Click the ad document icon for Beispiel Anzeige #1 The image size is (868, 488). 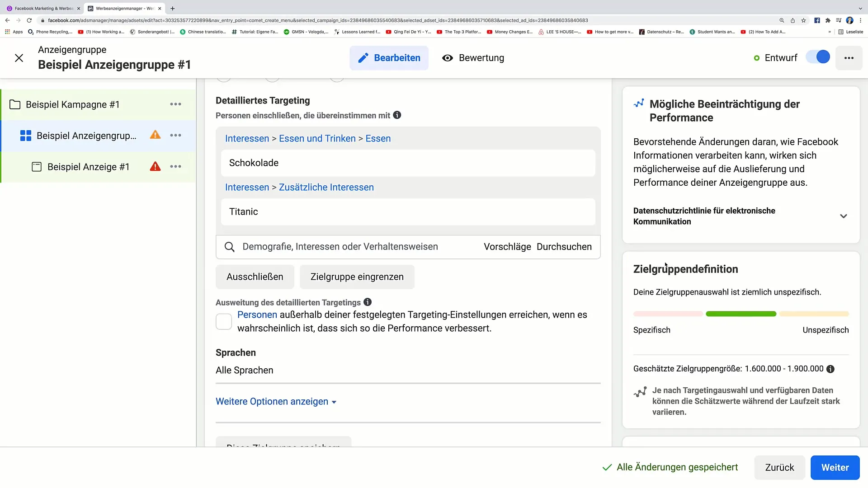pos(36,167)
